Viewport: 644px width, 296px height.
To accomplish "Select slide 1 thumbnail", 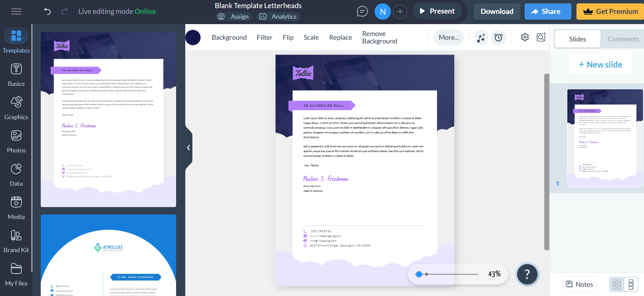I will tap(605, 138).
